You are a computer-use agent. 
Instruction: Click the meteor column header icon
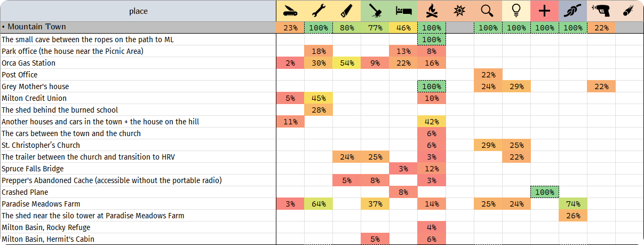click(x=629, y=11)
